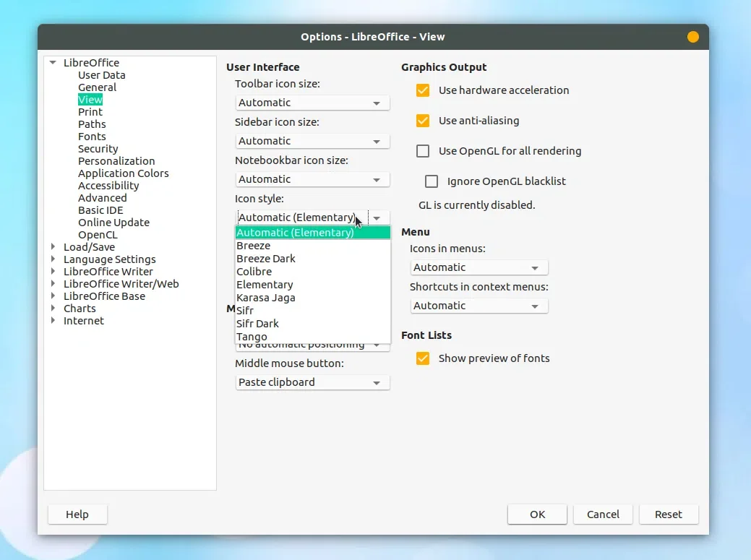Screen dimensions: 751x560
Task: Choose Sifr Dark icon style
Action: [313, 324]
